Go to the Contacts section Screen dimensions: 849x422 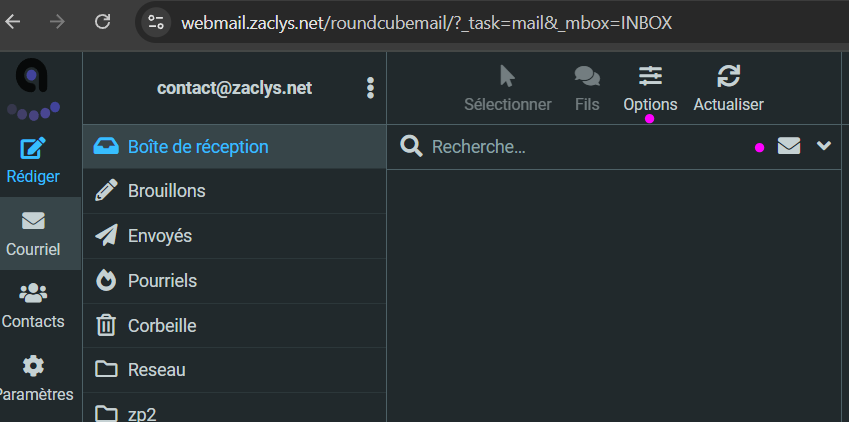click(x=33, y=293)
